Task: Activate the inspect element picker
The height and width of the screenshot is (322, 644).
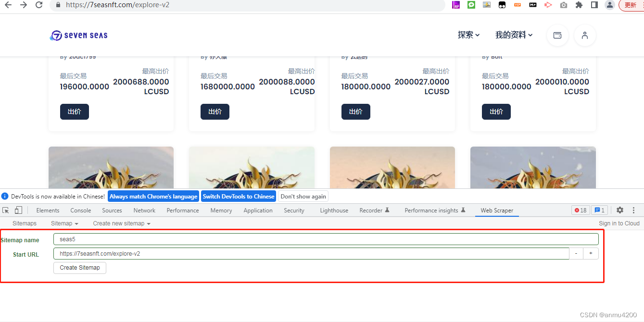Action: pyautogui.click(x=6, y=211)
